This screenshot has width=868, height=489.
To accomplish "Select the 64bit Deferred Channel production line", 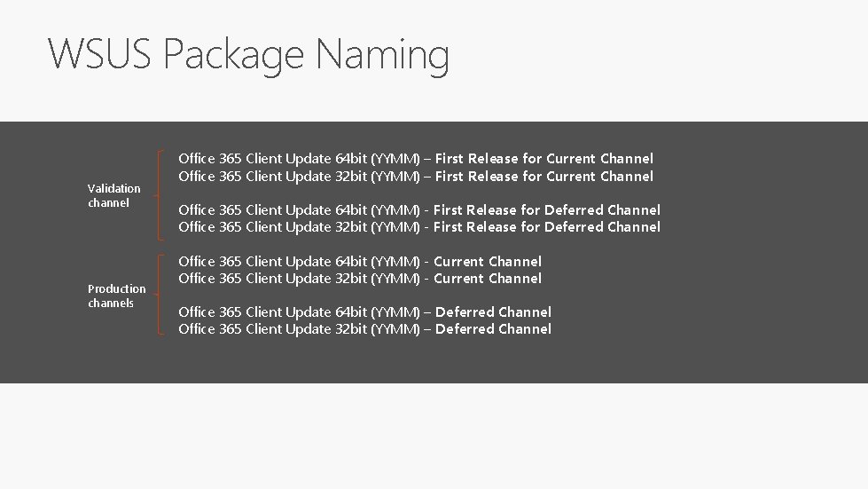I will tap(364, 312).
